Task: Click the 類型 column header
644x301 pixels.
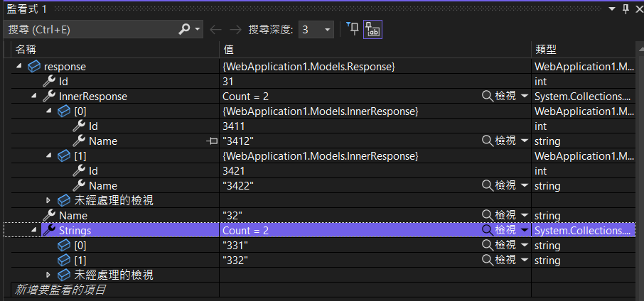Action: tap(545, 50)
